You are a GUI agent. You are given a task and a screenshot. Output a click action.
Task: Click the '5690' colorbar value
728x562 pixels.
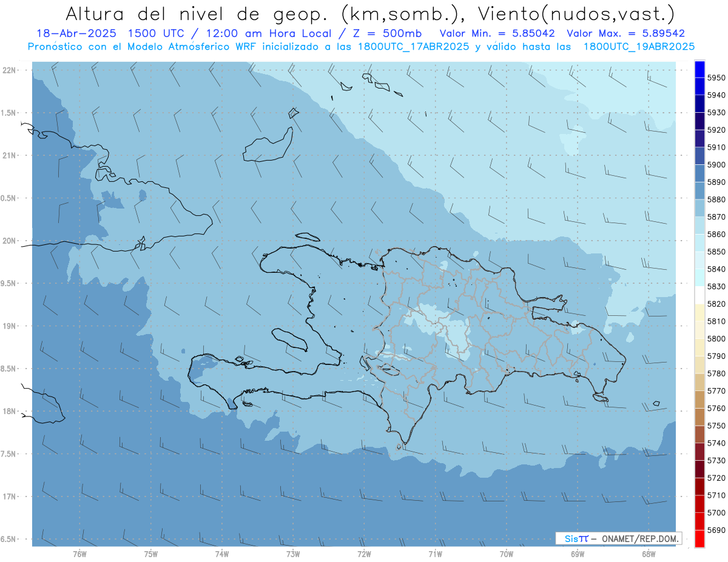[x=716, y=530]
